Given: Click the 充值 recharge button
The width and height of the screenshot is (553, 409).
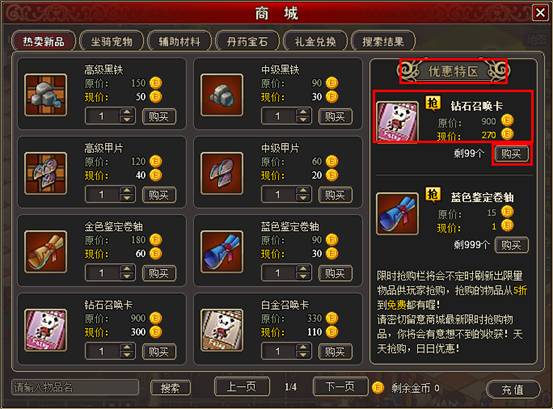Looking at the screenshot, I should pos(512,389).
